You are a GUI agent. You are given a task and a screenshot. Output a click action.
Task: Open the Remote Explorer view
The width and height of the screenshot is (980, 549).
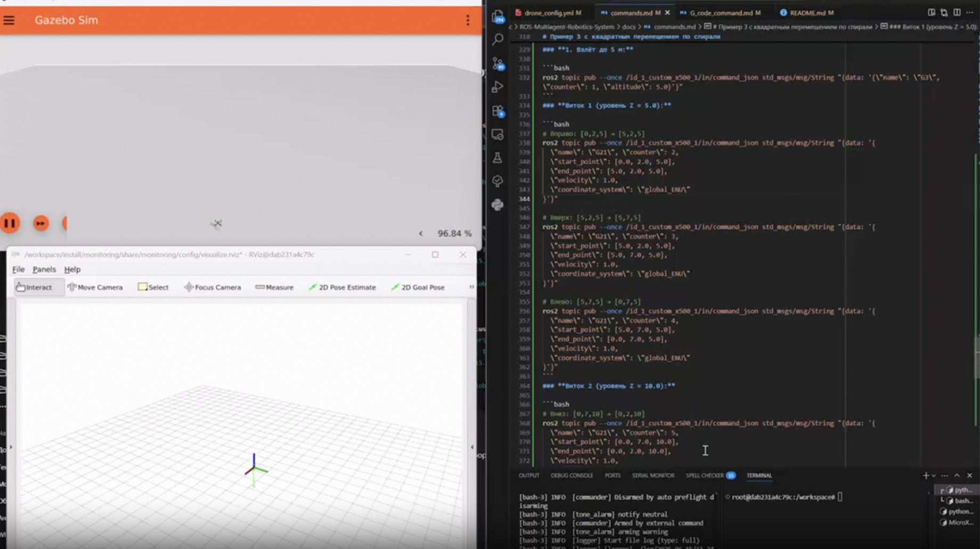(498, 134)
